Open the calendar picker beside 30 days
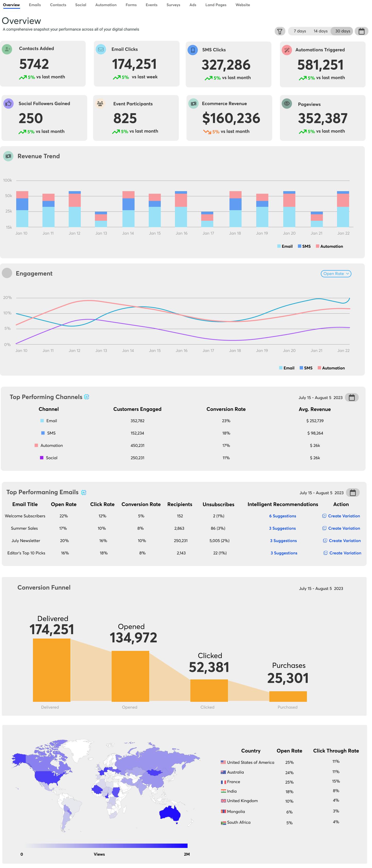 pos(361,31)
